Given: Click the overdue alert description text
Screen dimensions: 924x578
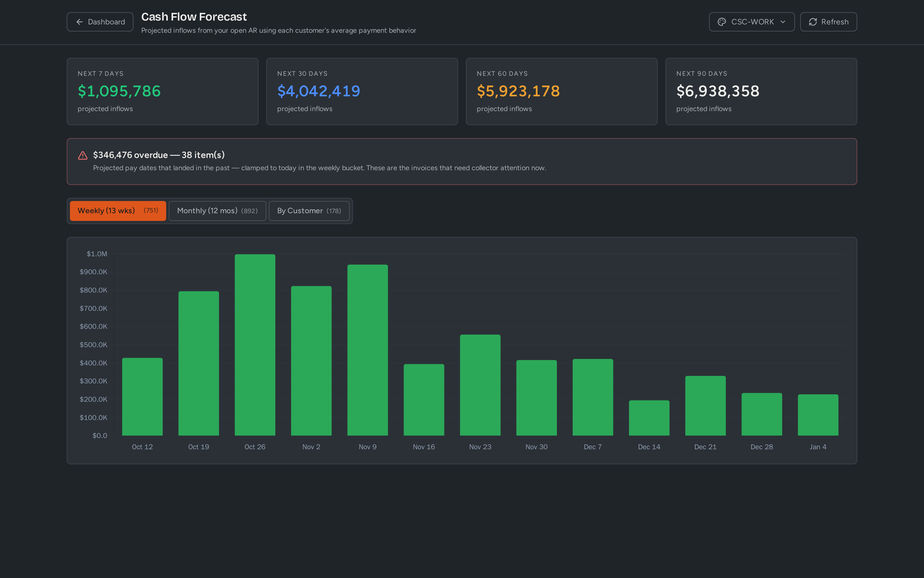Looking at the screenshot, I should [320, 168].
